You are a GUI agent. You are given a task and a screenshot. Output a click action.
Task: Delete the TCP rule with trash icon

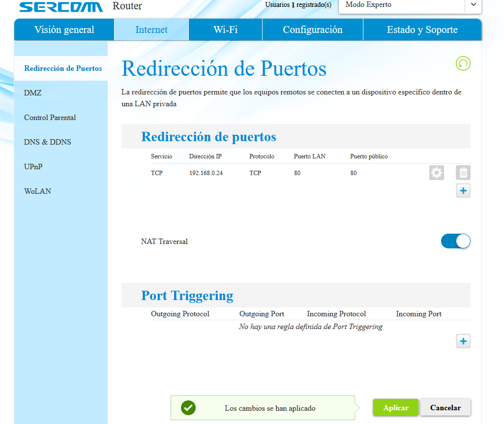tap(463, 173)
